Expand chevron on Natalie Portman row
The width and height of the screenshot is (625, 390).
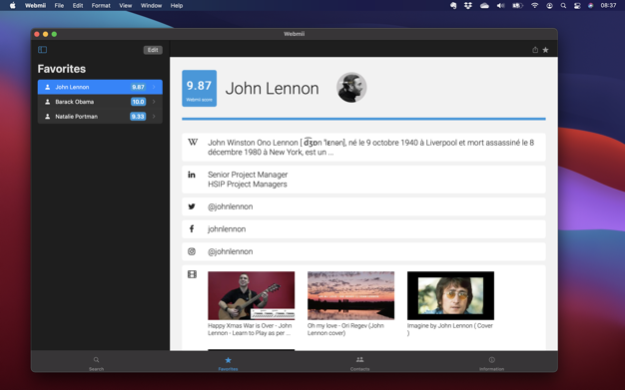[x=154, y=116]
